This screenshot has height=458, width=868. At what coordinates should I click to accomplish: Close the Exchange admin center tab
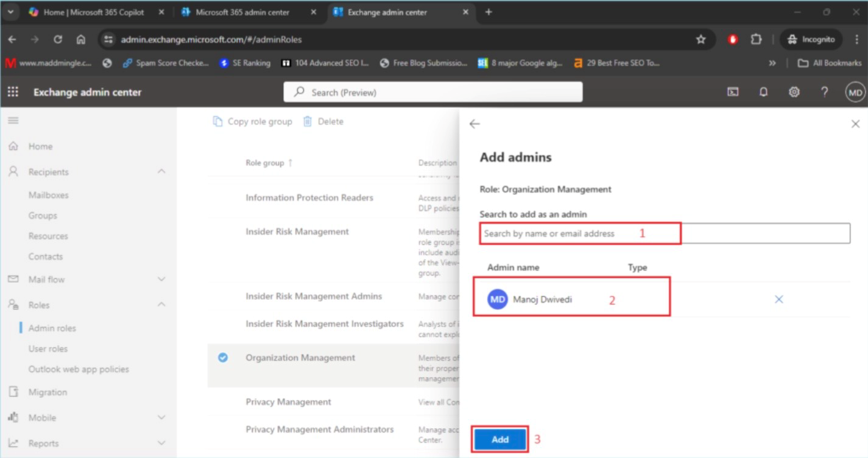tap(465, 12)
